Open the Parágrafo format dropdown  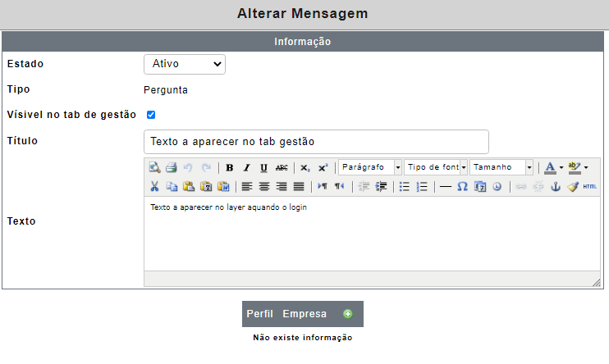tap(369, 167)
